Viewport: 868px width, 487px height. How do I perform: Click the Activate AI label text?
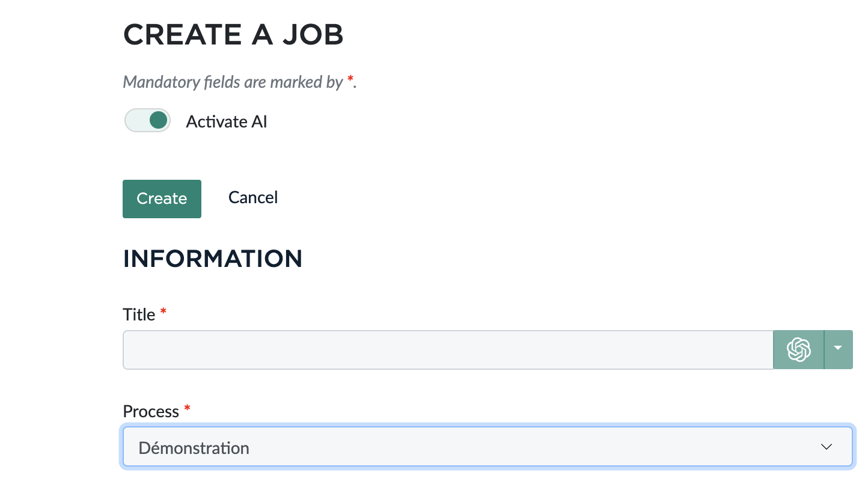point(227,121)
